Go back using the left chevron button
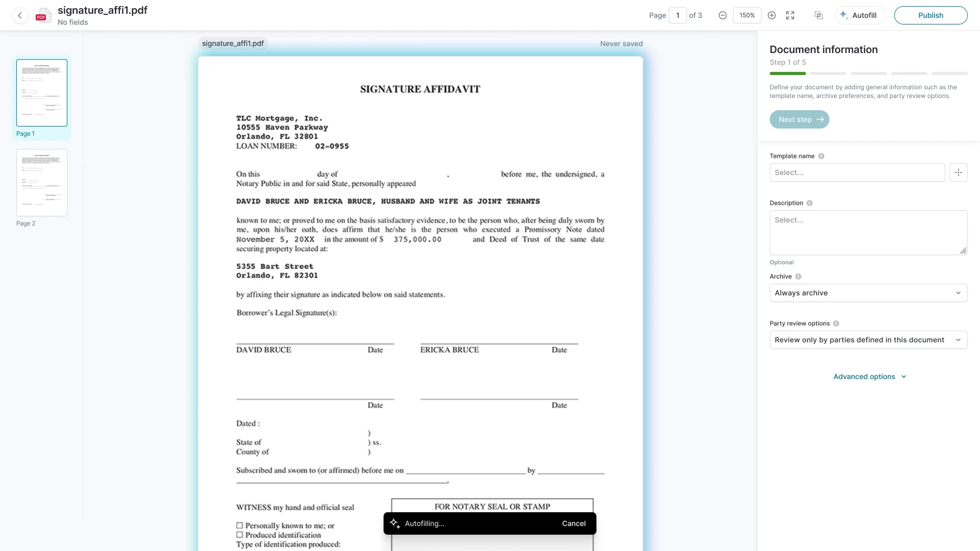The height and width of the screenshot is (551, 980). 20,15
